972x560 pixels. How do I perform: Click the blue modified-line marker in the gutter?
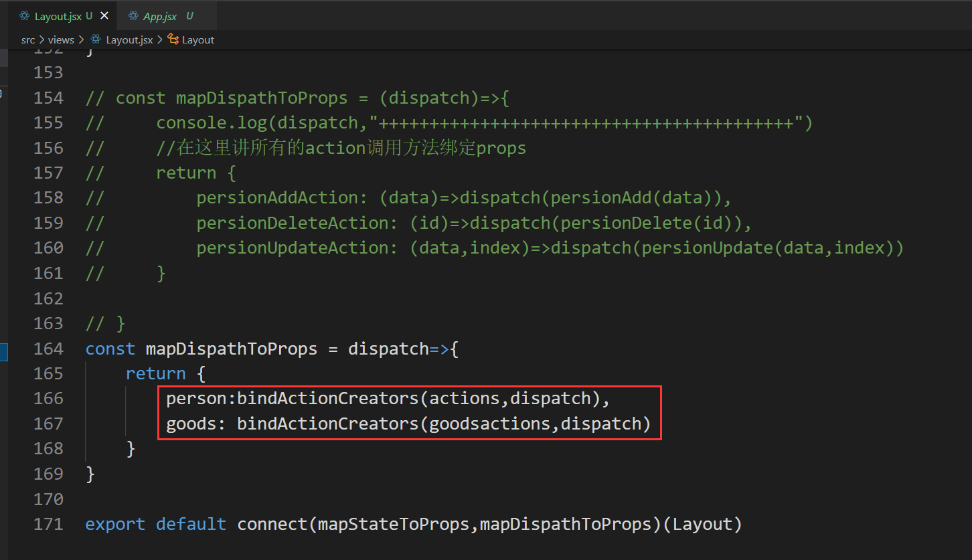(3, 351)
